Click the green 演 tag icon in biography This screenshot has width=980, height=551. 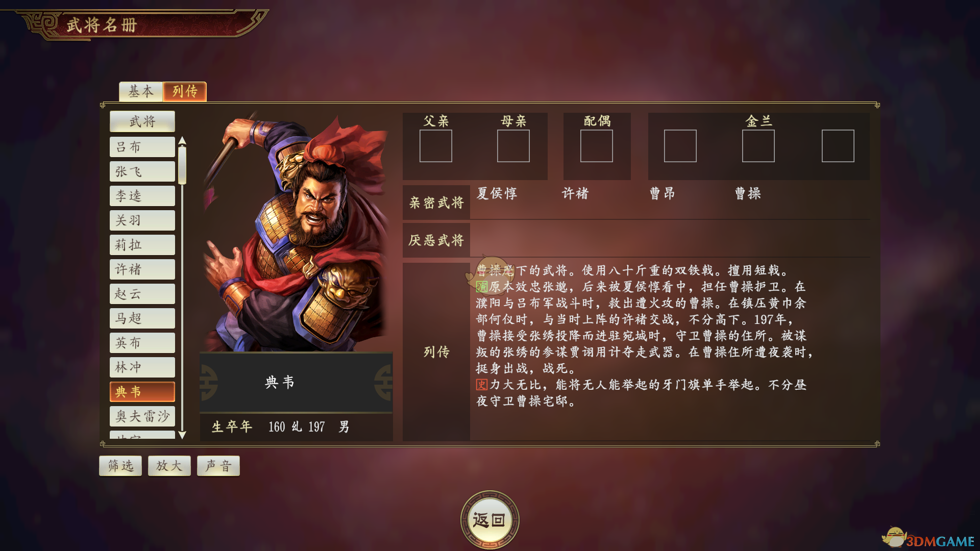point(482,287)
